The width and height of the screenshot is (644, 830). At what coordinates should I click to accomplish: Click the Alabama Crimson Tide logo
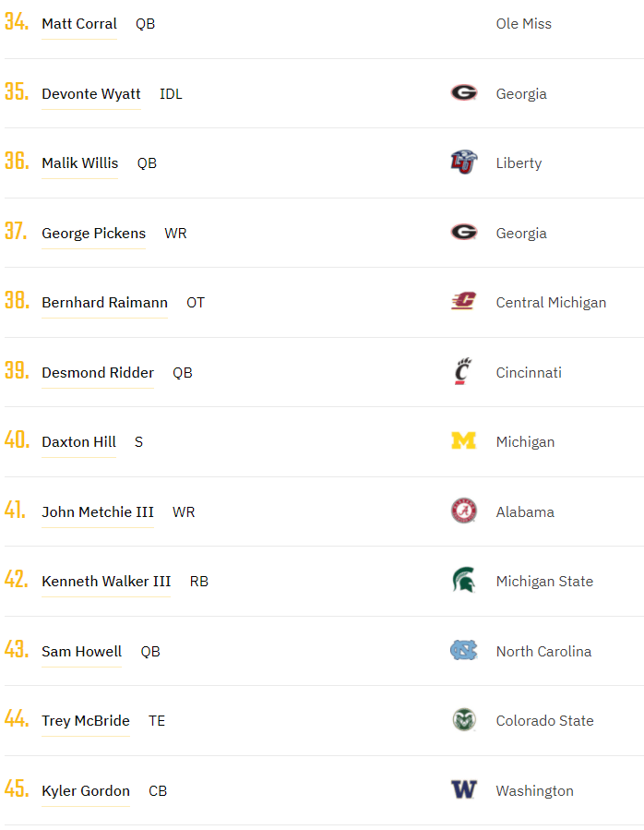click(463, 511)
